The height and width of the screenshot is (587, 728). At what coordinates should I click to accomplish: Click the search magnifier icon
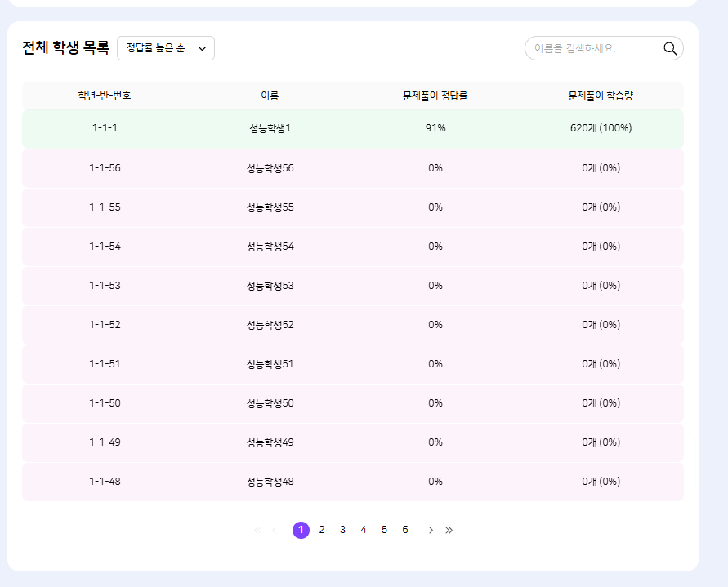click(x=670, y=48)
